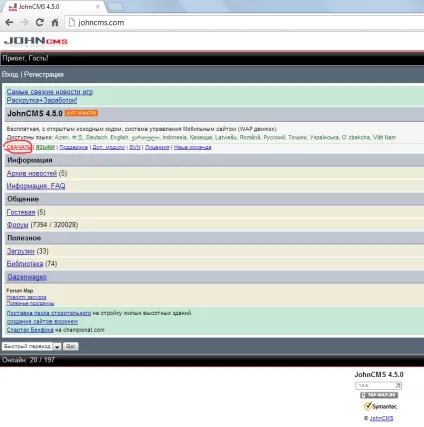The image size is (424, 427).
Task: Go to browser Home icon
Action: [x=55, y=22]
